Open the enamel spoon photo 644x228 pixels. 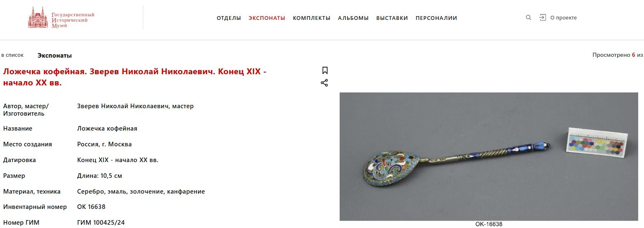pyautogui.click(x=489, y=156)
